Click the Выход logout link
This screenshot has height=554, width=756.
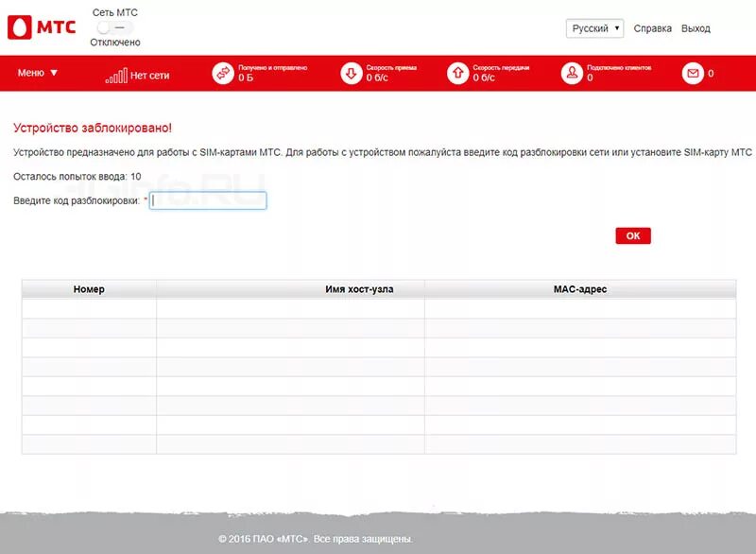[696, 28]
